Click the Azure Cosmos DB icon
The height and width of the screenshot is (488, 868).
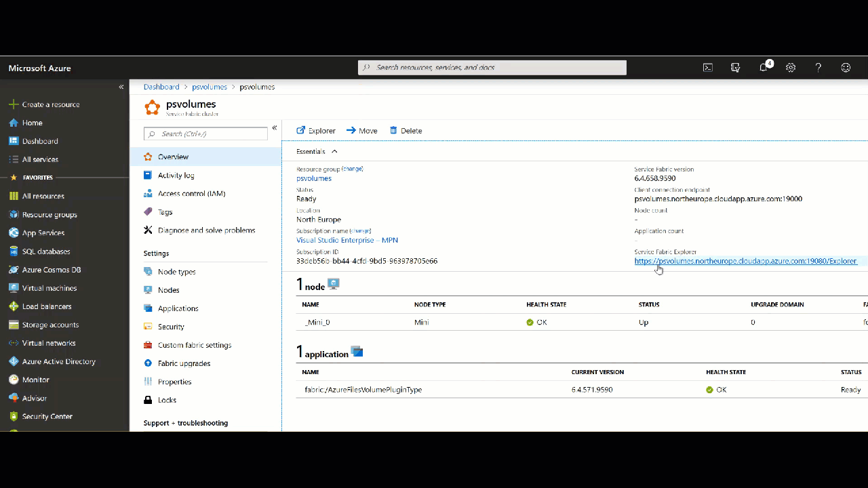coord(14,270)
